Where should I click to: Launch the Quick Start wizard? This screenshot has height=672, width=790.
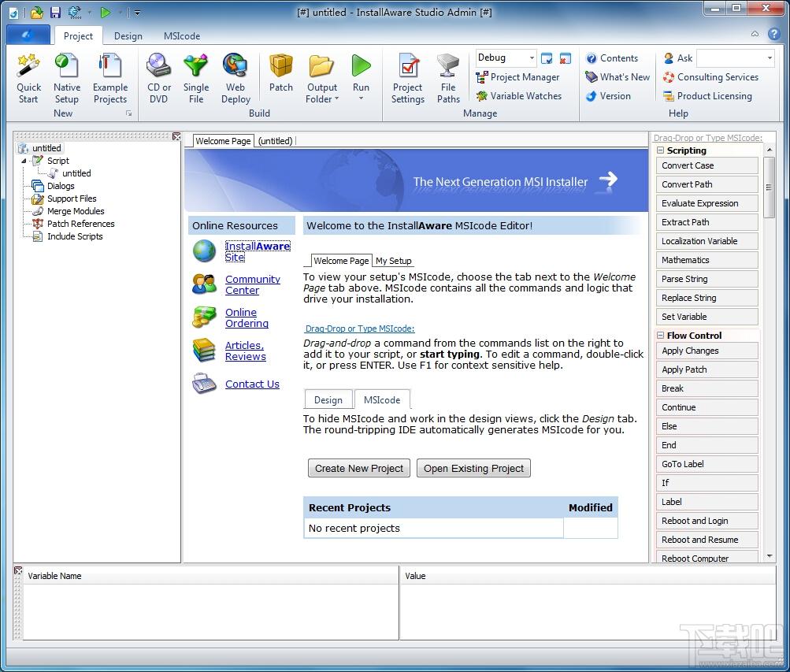pyautogui.click(x=28, y=79)
